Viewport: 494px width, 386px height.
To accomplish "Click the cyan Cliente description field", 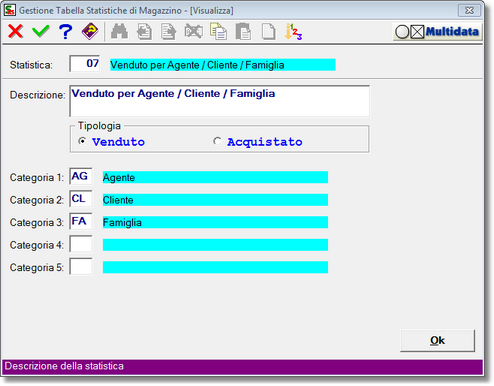I will [215, 200].
